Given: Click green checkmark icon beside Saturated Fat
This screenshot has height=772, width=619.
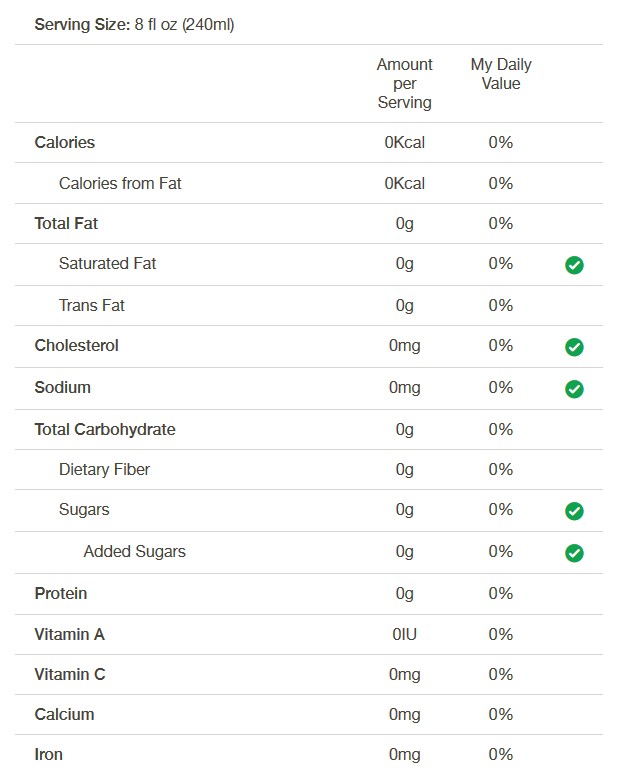Looking at the screenshot, I should [x=574, y=265].
